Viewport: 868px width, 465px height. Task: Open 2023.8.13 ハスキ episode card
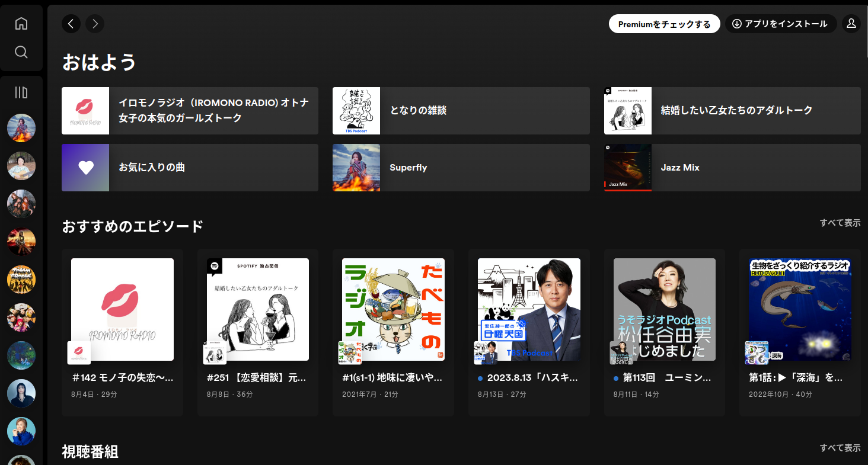coord(529,332)
